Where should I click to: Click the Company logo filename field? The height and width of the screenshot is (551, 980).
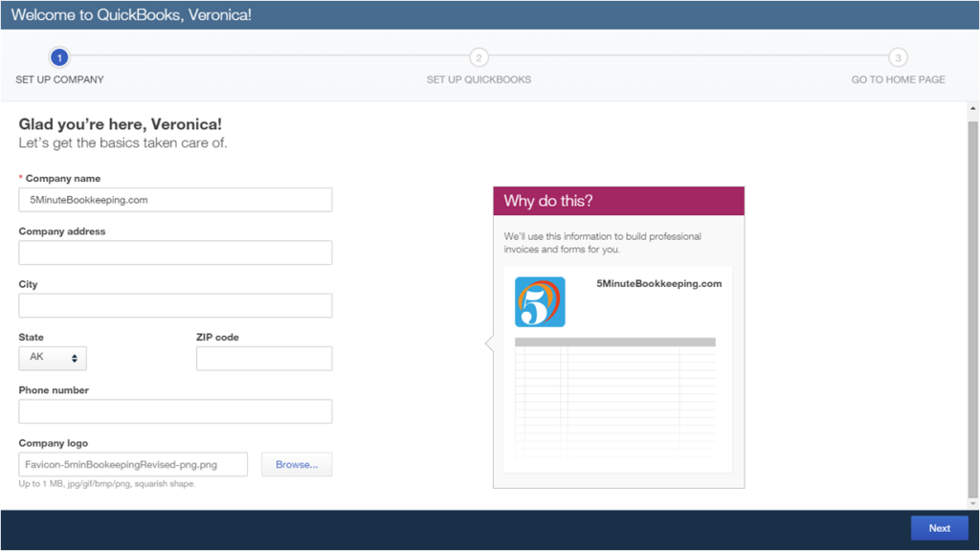tap(133, 464)
